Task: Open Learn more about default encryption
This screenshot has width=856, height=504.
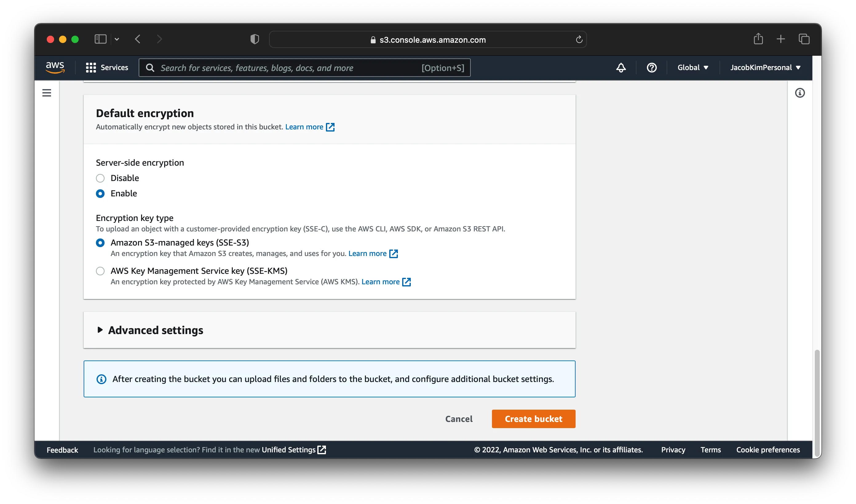Action: pyautogui.click(x=304, y=127)
